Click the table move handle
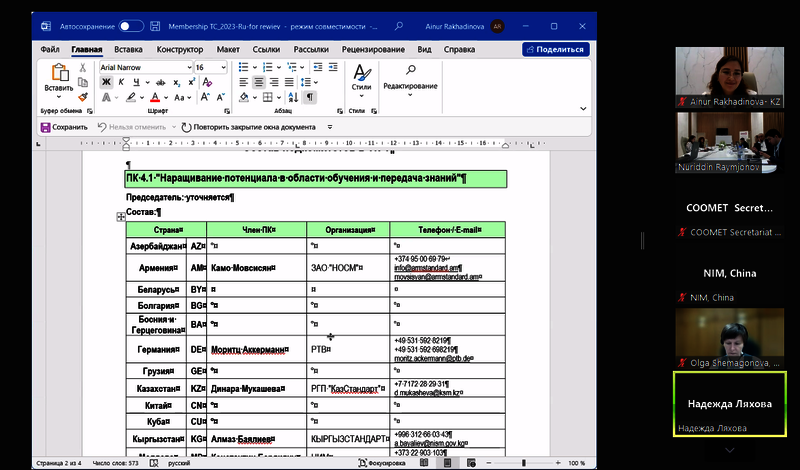Screen dimensions: 800x470 (x=121, y=217)
